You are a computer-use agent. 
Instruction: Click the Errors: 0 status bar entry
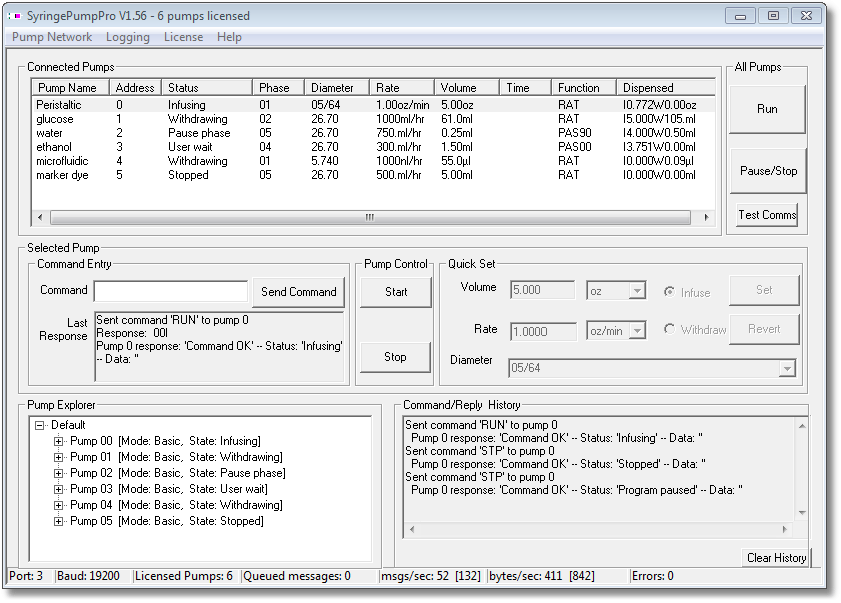(653, 576)
